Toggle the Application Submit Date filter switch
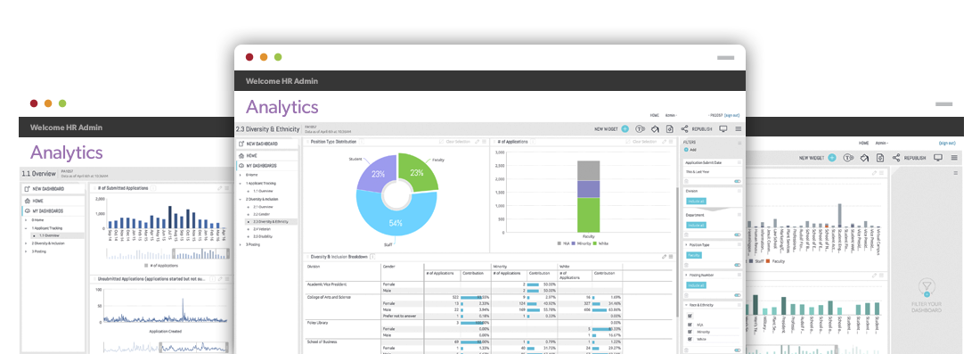Image resolution: width=980 pixels, height=354 pixels. pos(738,181)
